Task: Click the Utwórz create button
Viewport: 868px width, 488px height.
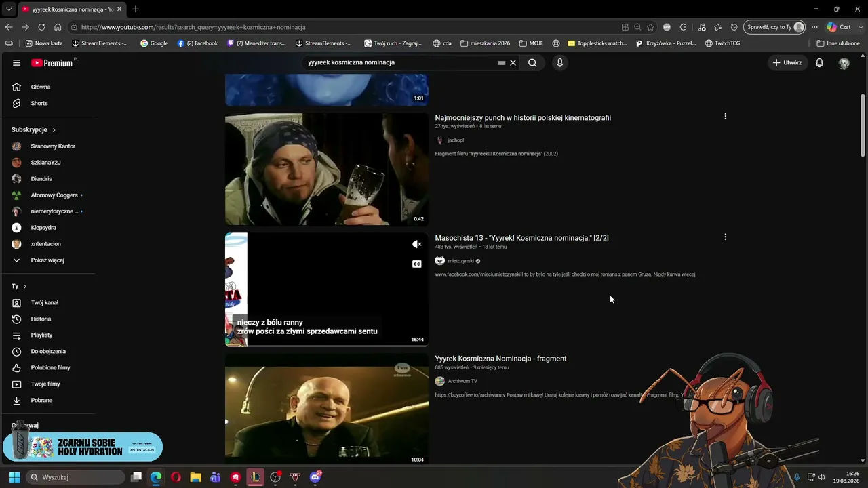Action: tap(787, 62)
